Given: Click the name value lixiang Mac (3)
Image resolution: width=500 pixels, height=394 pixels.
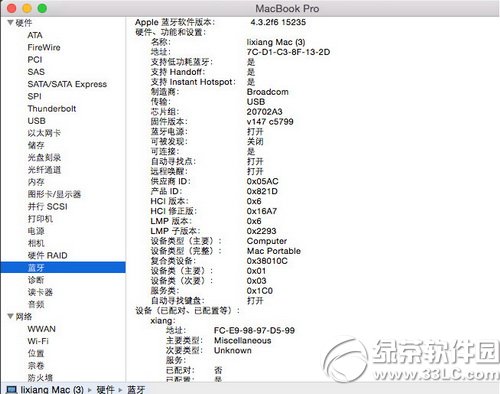Looking at the screenshot, I should (x=276, y=42).
